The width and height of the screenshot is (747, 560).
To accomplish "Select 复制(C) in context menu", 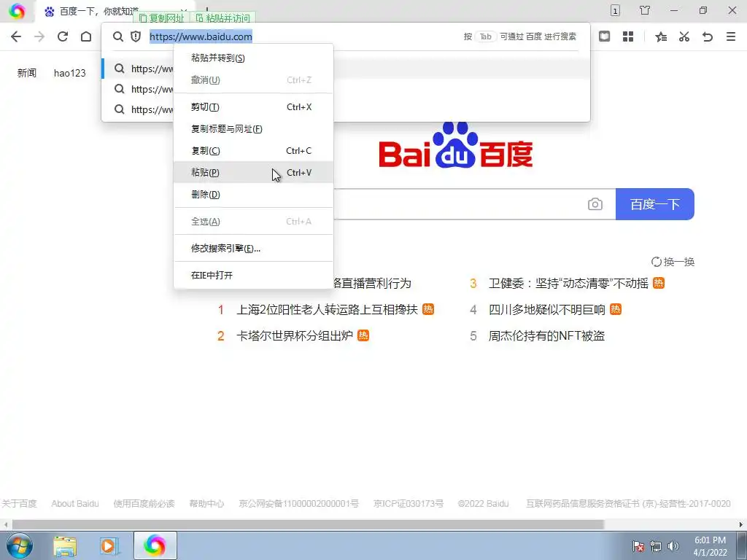I will 253,151.
